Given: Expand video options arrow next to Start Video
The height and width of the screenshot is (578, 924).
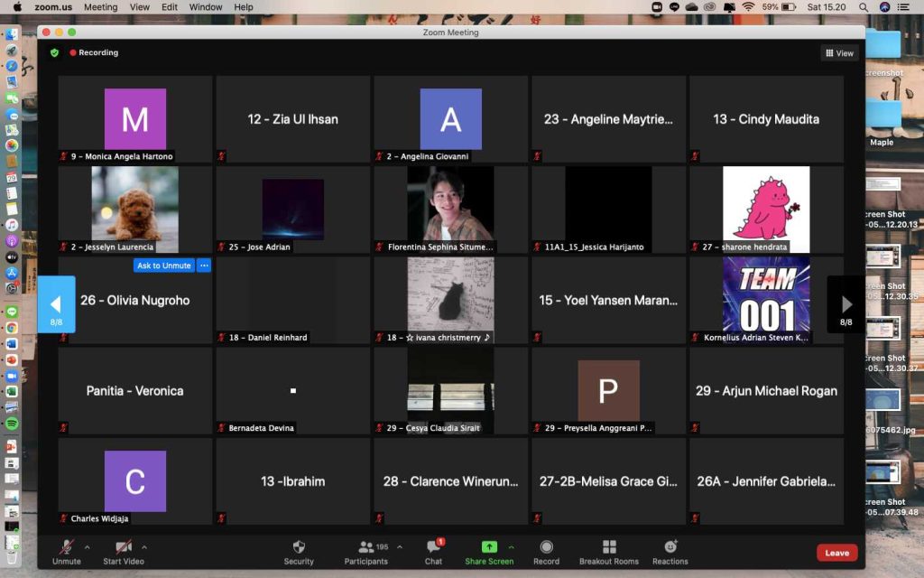Looking at the screenshot, I should 144,546.
